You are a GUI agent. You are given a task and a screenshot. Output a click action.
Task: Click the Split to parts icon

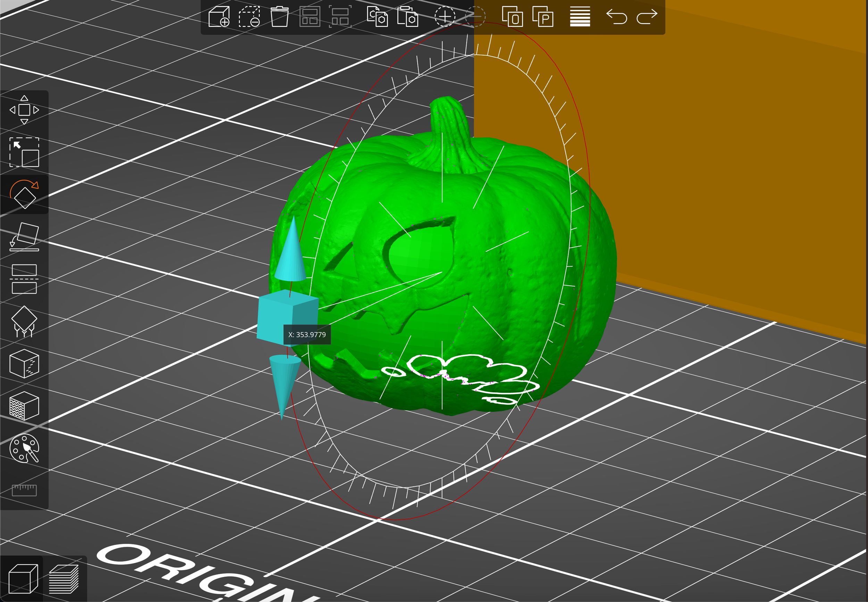(542, 16)
